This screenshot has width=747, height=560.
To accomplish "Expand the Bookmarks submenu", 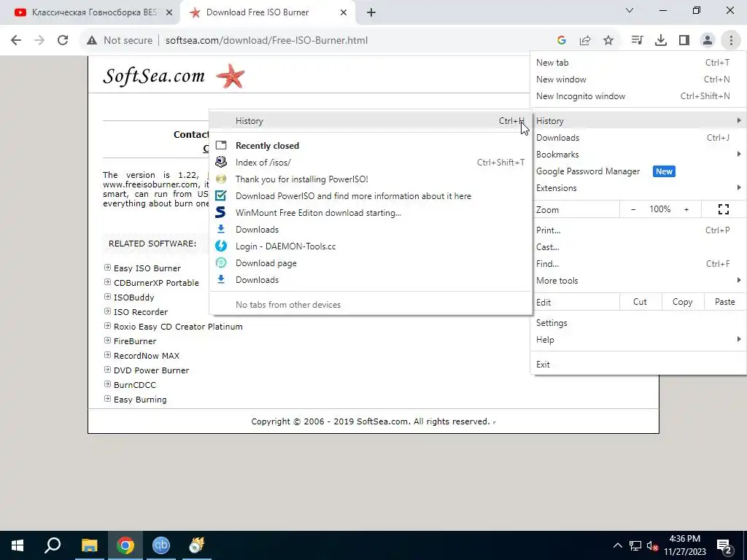I will [638, 155].
